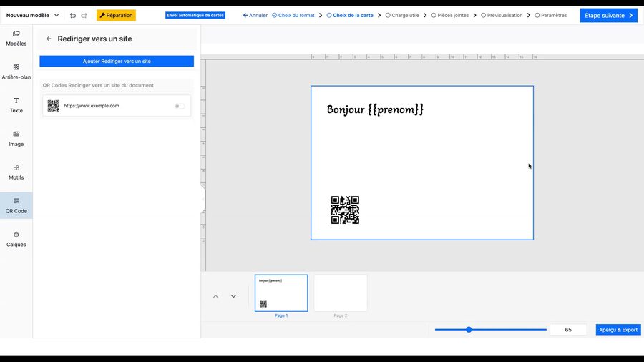Move page up with the up chevron
The width and height of the screenshot is (644, 362).
(215, 296)
